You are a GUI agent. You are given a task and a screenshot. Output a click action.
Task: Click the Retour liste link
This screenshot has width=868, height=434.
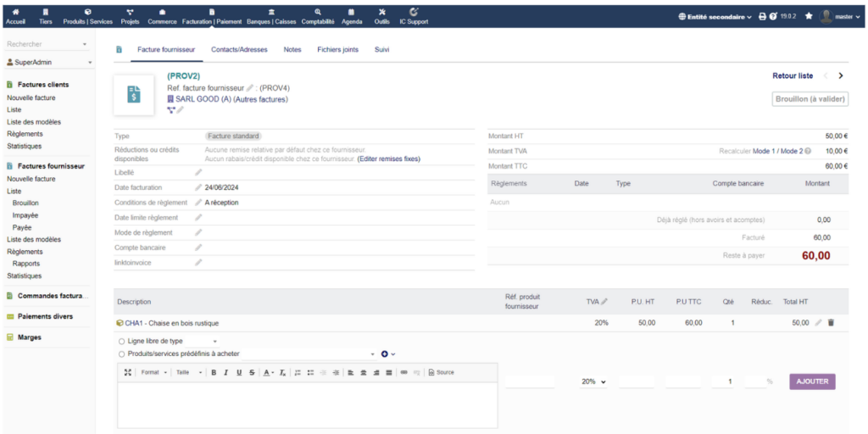tap(793, 75)
